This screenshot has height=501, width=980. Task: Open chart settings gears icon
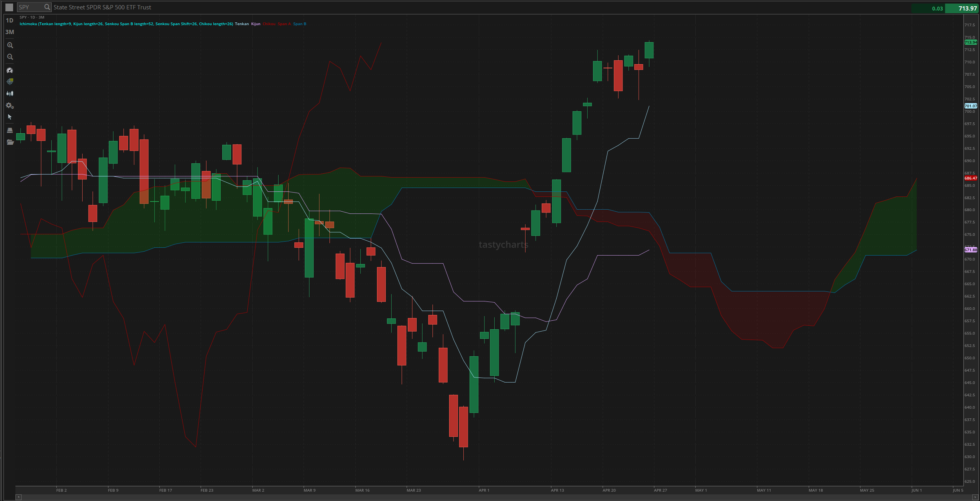click(x=10, y=105)
